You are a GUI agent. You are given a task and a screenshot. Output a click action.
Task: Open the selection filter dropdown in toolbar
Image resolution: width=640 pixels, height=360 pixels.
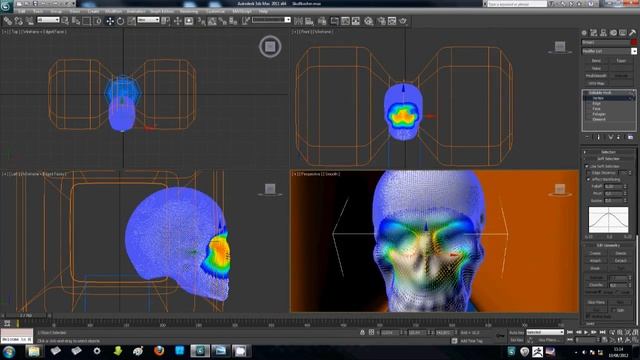pos(48,20)
